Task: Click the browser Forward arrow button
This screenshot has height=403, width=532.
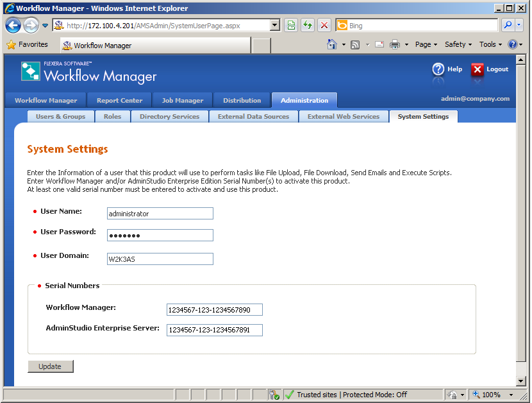Action: point(31,26)
